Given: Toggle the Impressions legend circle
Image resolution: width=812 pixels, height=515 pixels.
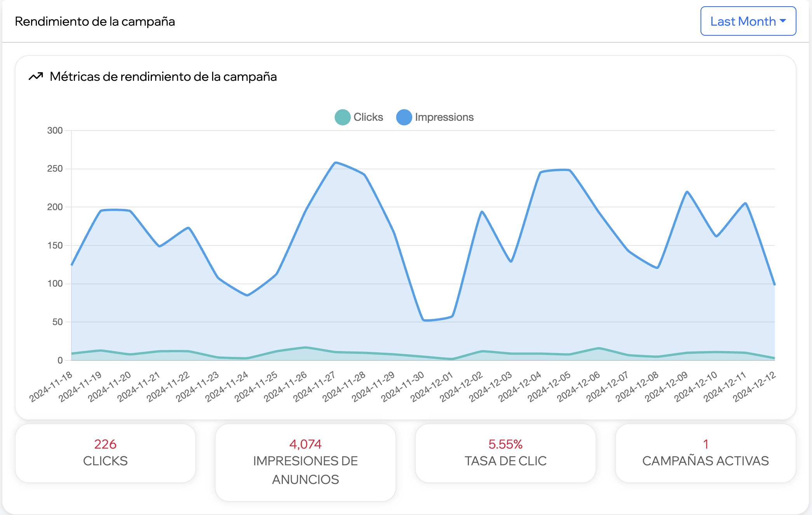Looking at the screenshot, I should 404,117.
